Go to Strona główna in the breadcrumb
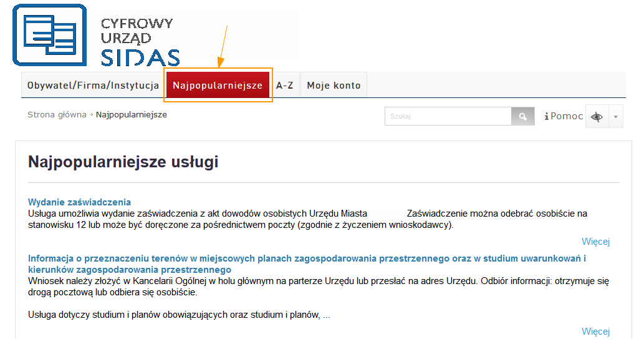 point(57,115)
